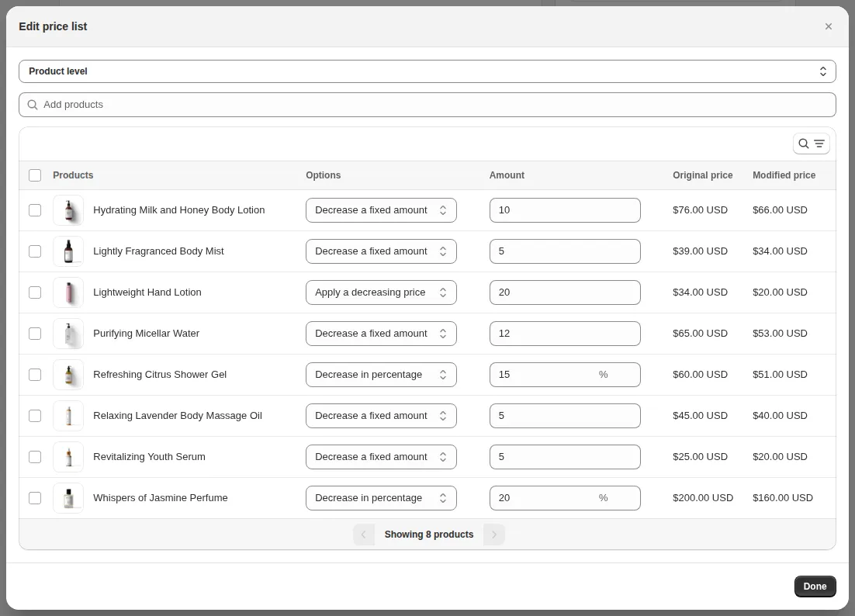Viewport: 855px width, 616px height.
Task: Click amount field for Hydrating Milk and Honey Body Lotion
Action: (x=565, y=210)
